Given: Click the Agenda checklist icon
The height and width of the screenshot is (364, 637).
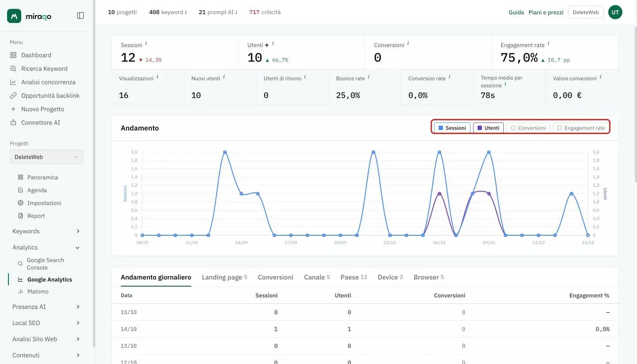Looking at the screenshot, I should pyautogui.click(x=20, y=190).
